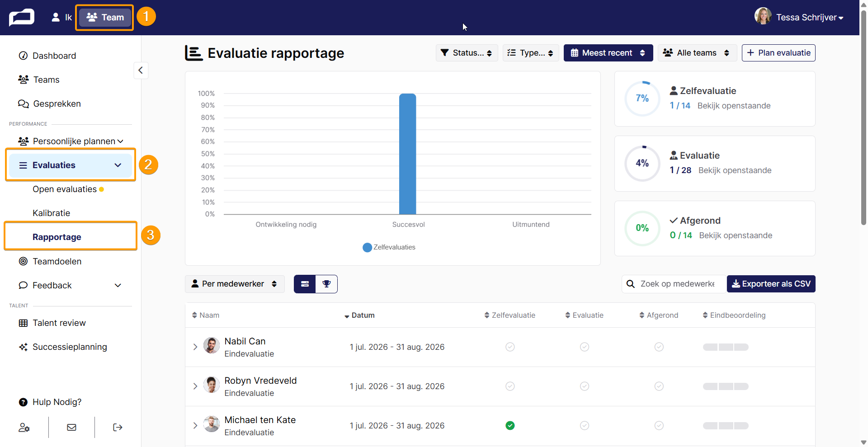Collapse the sidebar with the chevron arrow
The height and width of the screenshot is (447, 868).
click(141, 70)
